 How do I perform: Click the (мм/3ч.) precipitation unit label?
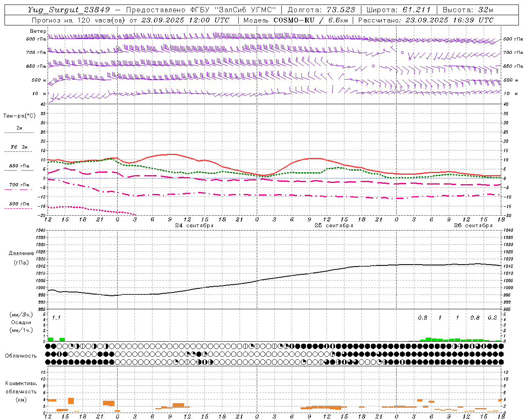(x=21, y=315)
